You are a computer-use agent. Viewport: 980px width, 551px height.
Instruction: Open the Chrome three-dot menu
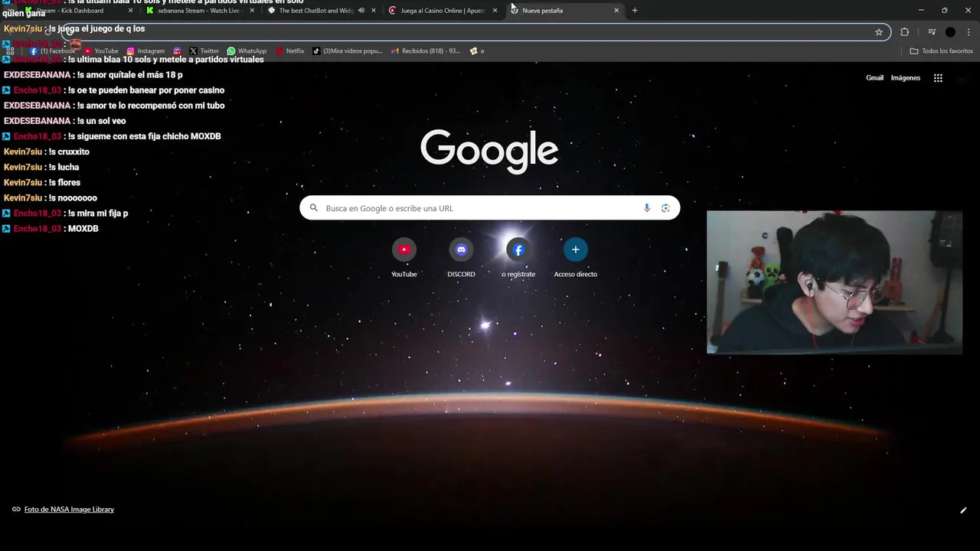[x=969, y=32]
